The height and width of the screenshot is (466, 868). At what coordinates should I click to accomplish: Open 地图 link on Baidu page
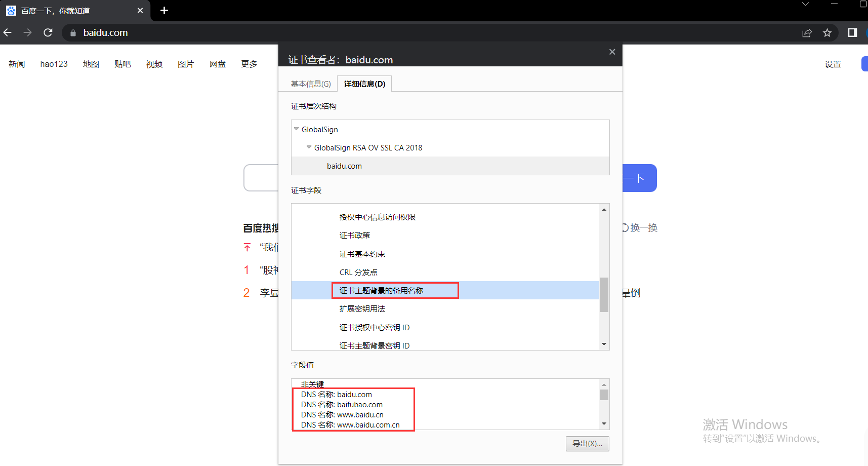(91, 64)
